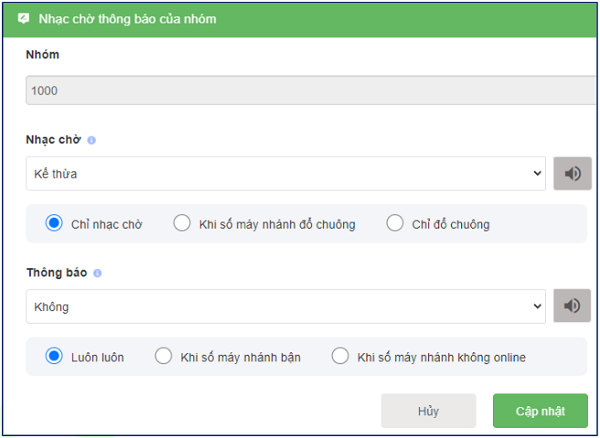Click the header message icon
The image size is (600, 438).
point(23,18)
